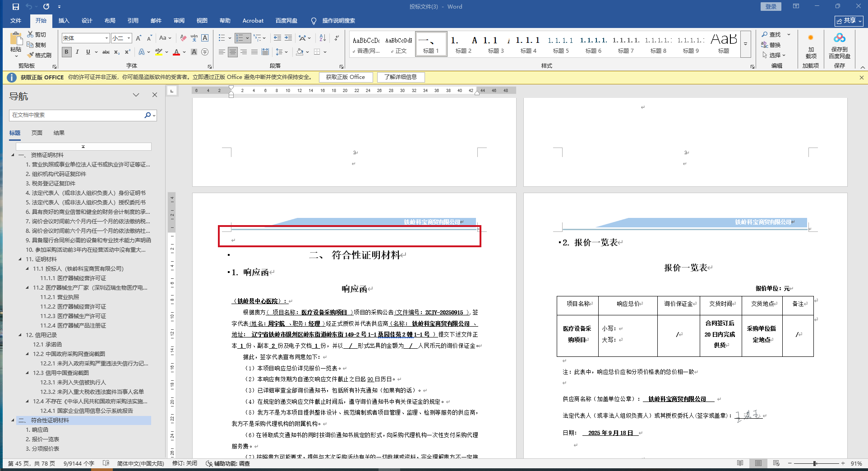868x471 pixels.
Task: Open the phonetic guide (wén) tool
Action: click(194, 38)
